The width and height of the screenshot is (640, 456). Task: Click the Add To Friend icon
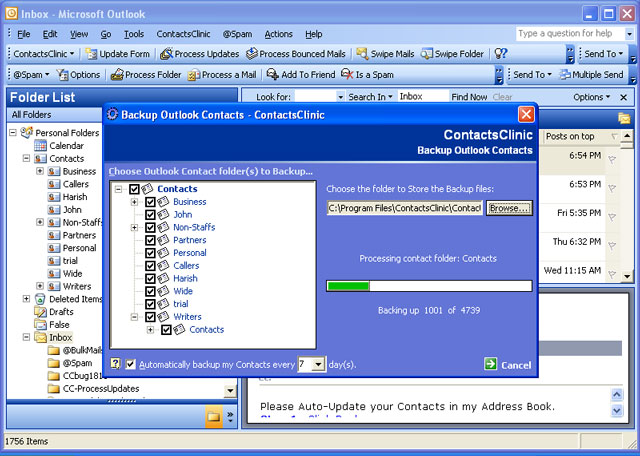click(x=273, y=74)
